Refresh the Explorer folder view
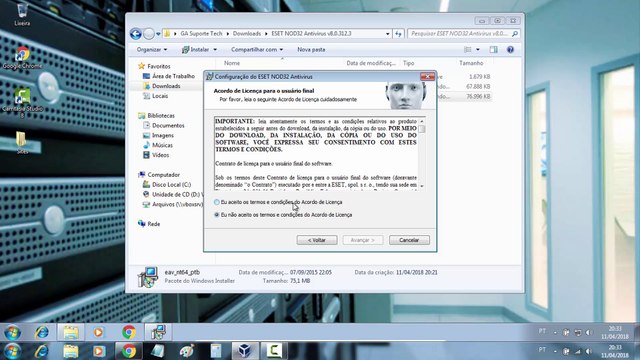 coord(398,34)
